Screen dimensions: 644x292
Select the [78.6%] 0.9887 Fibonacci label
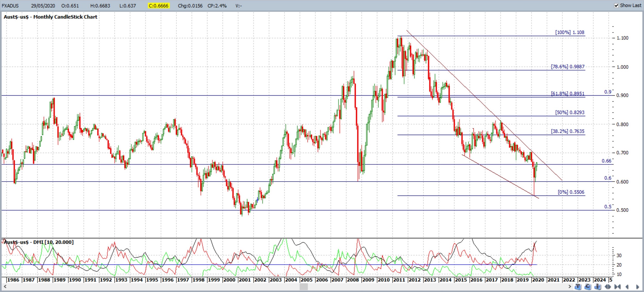567,67
